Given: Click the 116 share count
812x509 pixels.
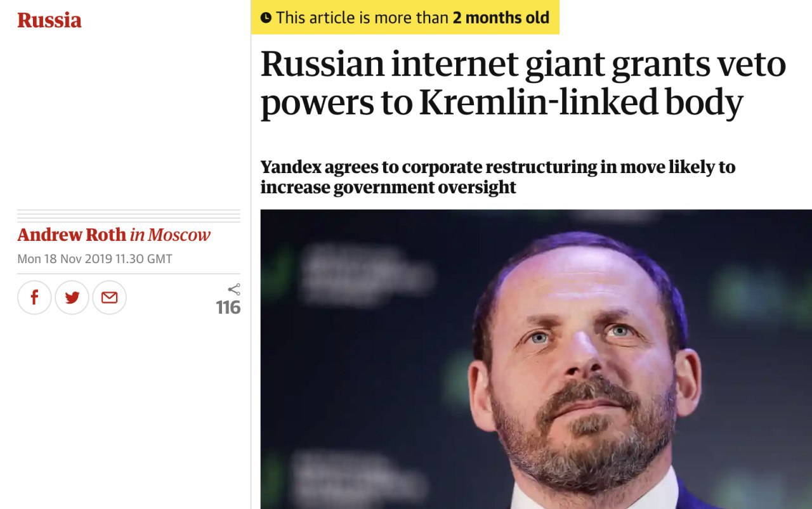Looking at the screenshot, I should [x=228, y=308].
